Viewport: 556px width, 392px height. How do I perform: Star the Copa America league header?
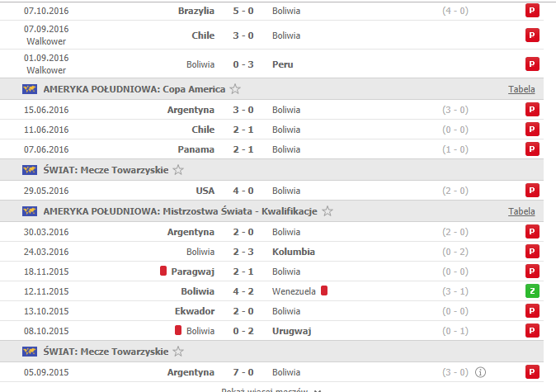[x=235, y=88]
